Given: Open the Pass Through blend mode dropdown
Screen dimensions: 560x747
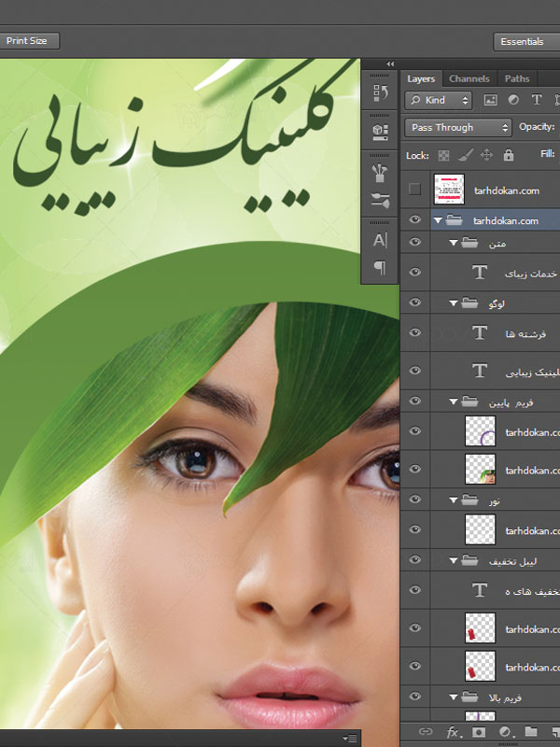Looking at the screenshot, I should tap(458, 127).
